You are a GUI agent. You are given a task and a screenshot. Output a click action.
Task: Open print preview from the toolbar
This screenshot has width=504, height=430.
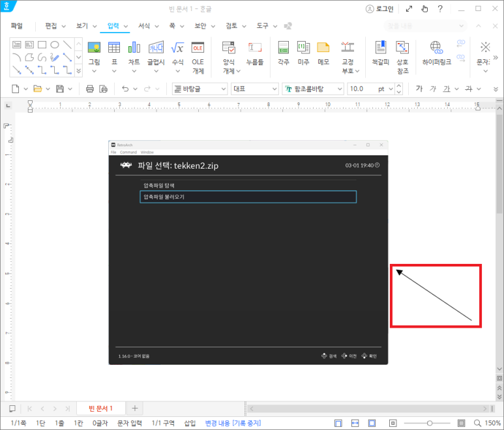pyautogui.click(x=103, y=89)
